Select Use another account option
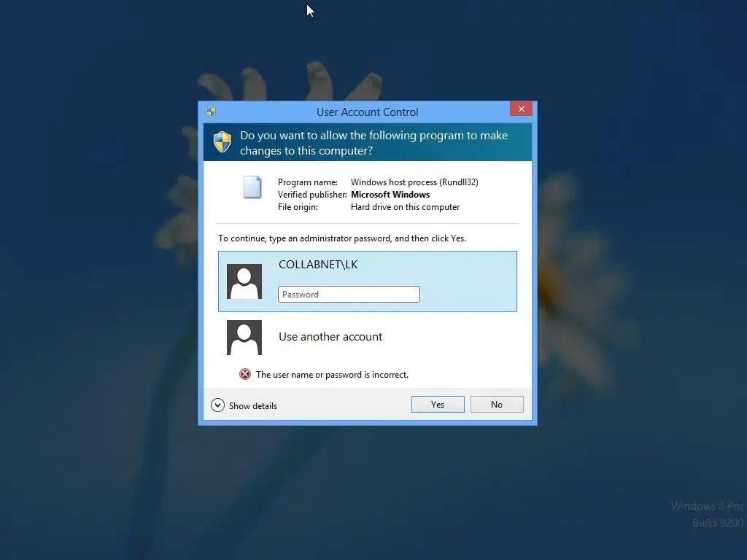747x560 pixels. [330, 337]
